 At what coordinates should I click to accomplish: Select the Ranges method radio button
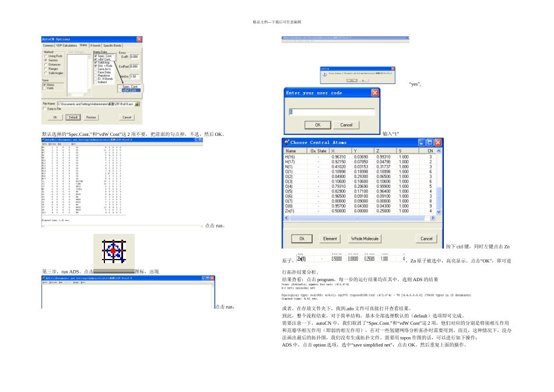point(45,69)
